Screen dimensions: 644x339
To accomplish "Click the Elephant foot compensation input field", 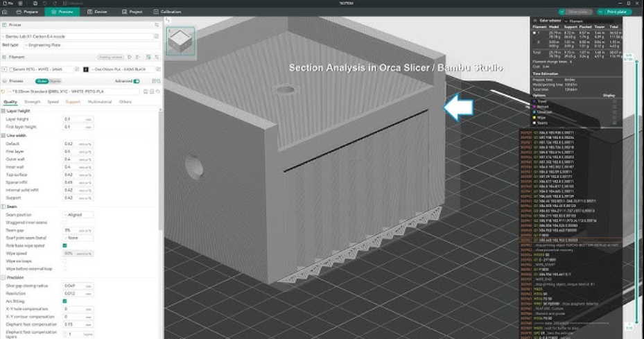I will pos(78,324).
